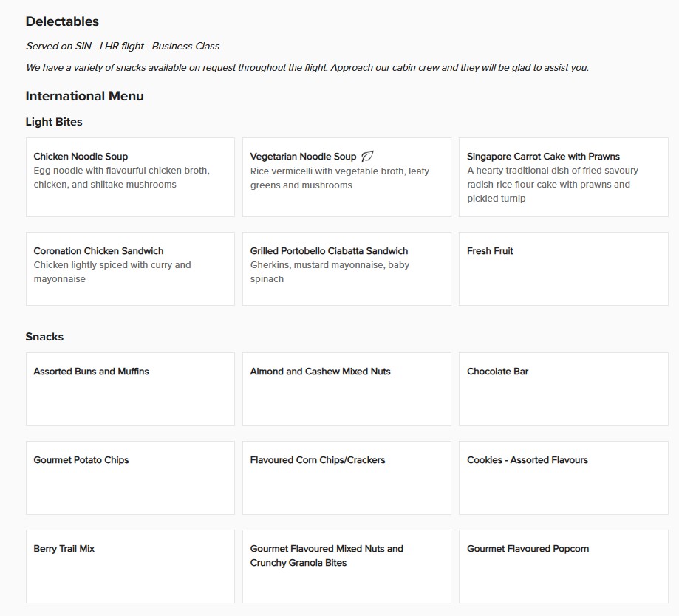The image size is (679, 616).
Task: Select the Coronation Chicken Sandwich card
Action: (130, 269)
